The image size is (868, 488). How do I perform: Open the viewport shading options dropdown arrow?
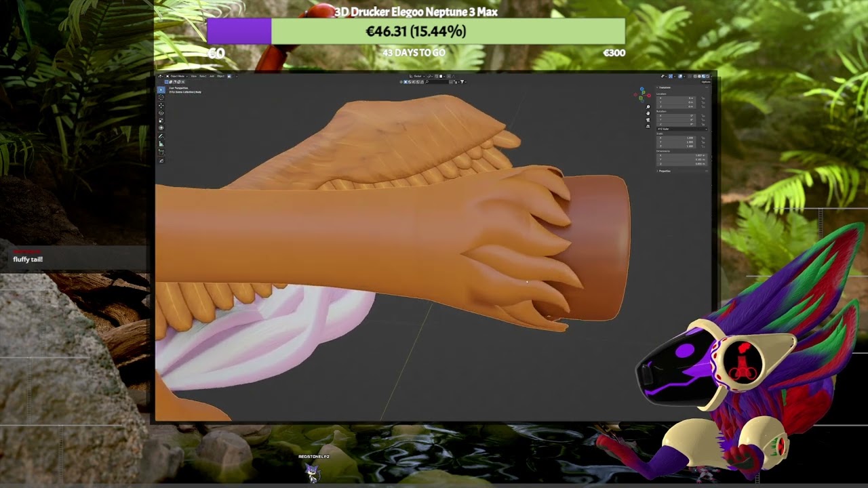point(711,77)
